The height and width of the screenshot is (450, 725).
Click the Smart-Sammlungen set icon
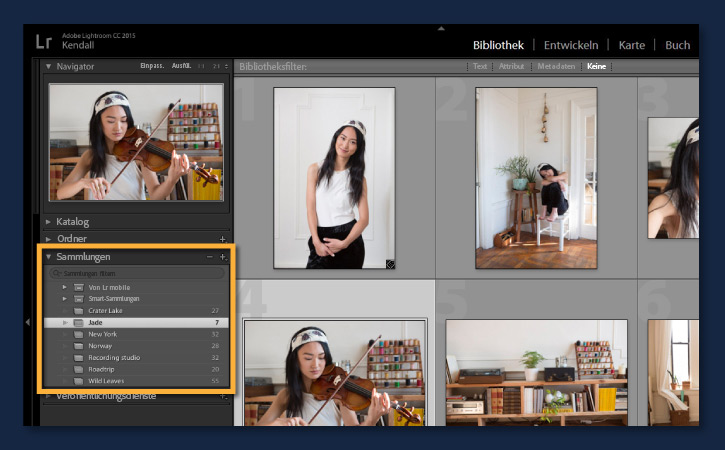point(79,299)
